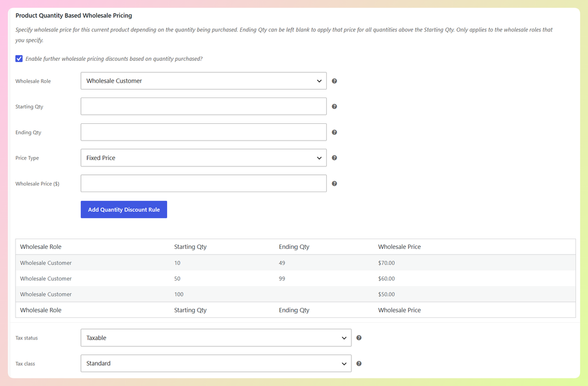Open help tooltip for Tax status
Image resolution: width=588 pixels, height=386 pixels.
tap(359, 338)
